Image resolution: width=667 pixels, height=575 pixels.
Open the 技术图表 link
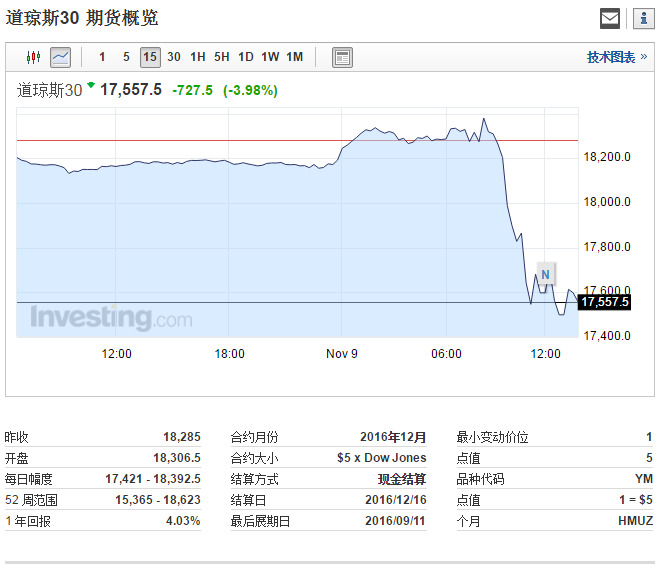[x=611, y=57]
